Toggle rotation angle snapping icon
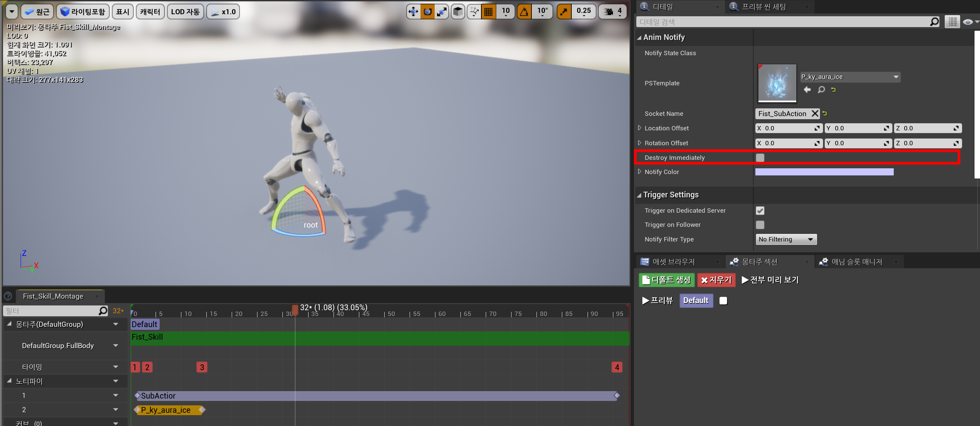 524,12
